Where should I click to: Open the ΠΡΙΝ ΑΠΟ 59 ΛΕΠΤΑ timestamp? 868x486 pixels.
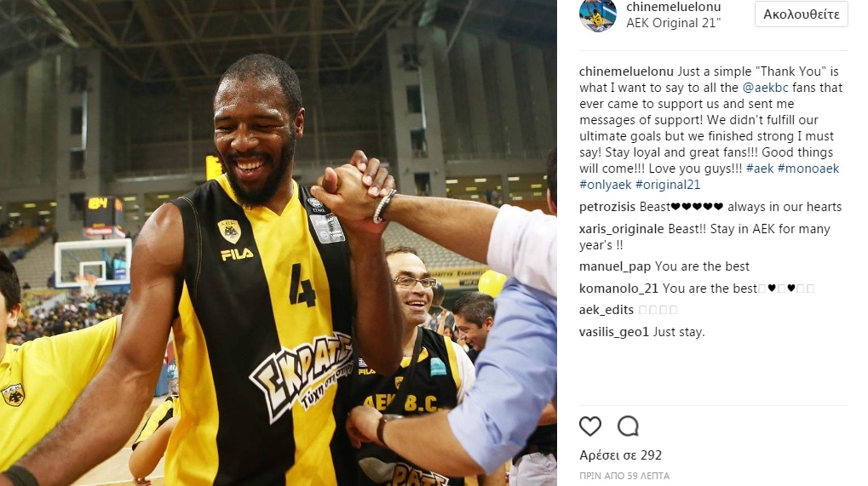click(x=624, y=476)
